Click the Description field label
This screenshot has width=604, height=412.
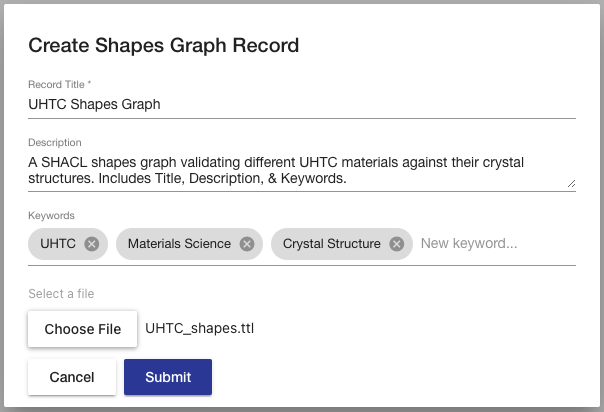tap(55, 143)
